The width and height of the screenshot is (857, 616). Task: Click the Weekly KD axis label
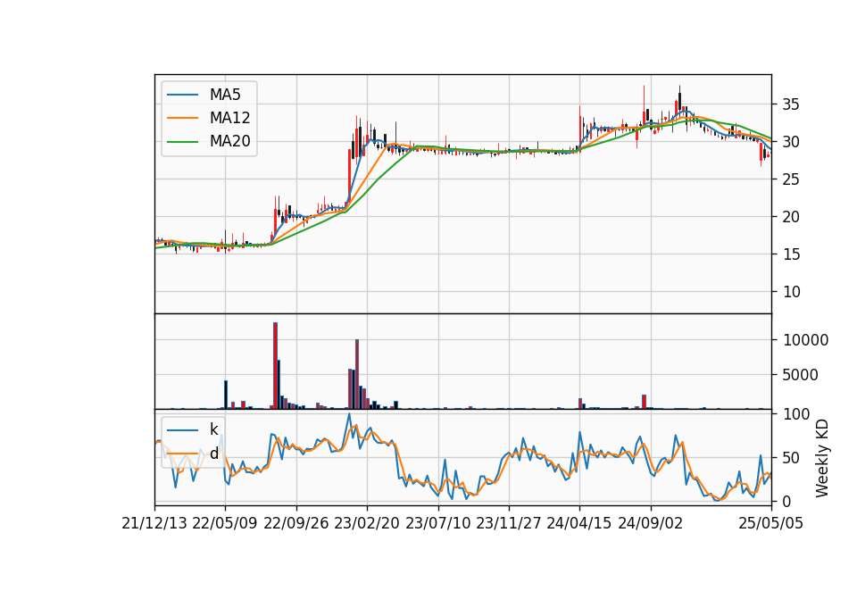pos(822,458)
